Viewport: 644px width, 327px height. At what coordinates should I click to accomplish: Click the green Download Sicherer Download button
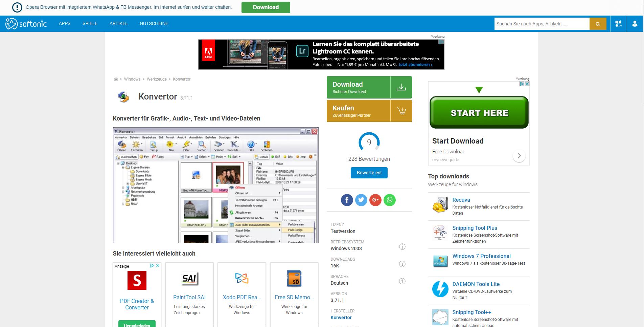369,87
